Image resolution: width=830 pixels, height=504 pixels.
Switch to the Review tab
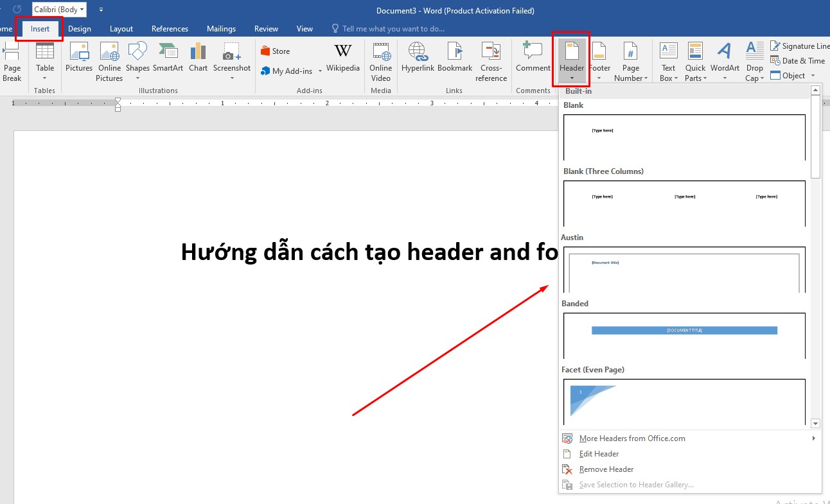[x=266, y=29]
